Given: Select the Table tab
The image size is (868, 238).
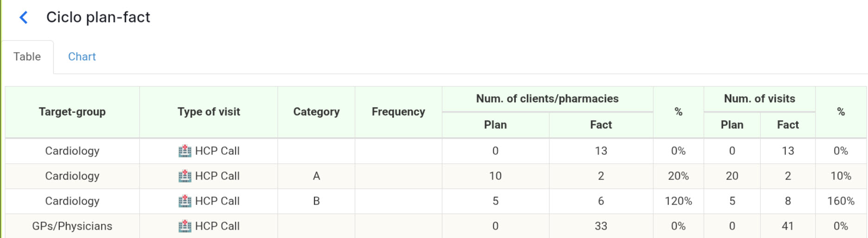Looking at the screenshot, I should (x=27, y=57).
